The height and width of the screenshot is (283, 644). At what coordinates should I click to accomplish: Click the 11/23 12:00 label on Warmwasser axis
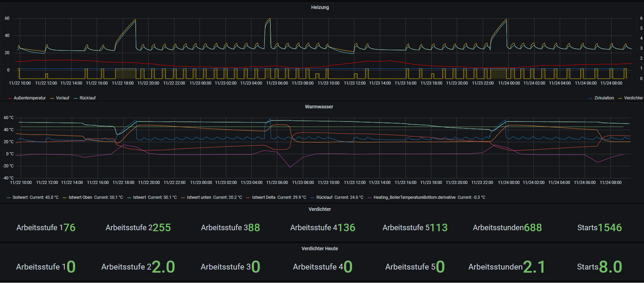click(355, 183)
